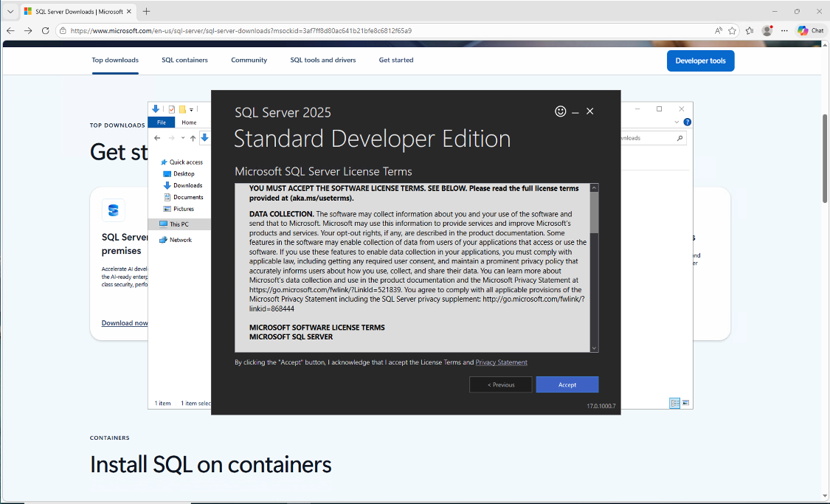The height and width of the screenshot is (504, 830).
Task: Click the File Explorer search box
Action: pyautogui.click(x=654, y=138)
